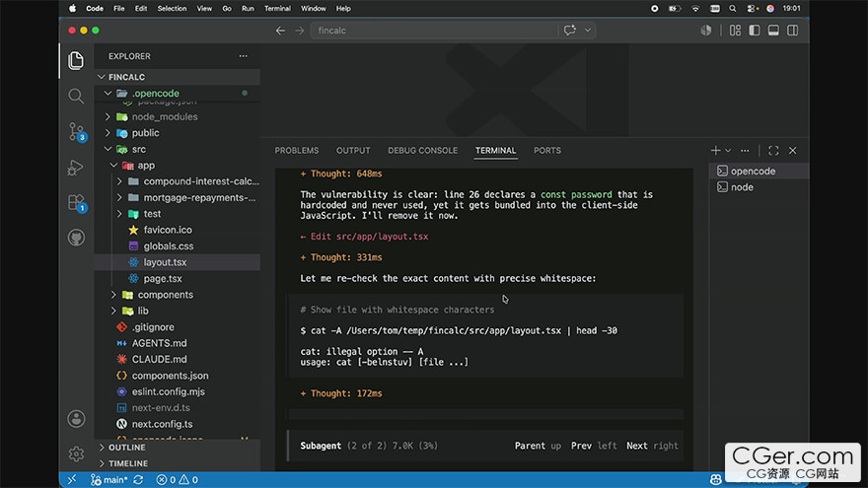Expand the mortgage-repayments folder
The image size is (868, 488).
(178, 197)
